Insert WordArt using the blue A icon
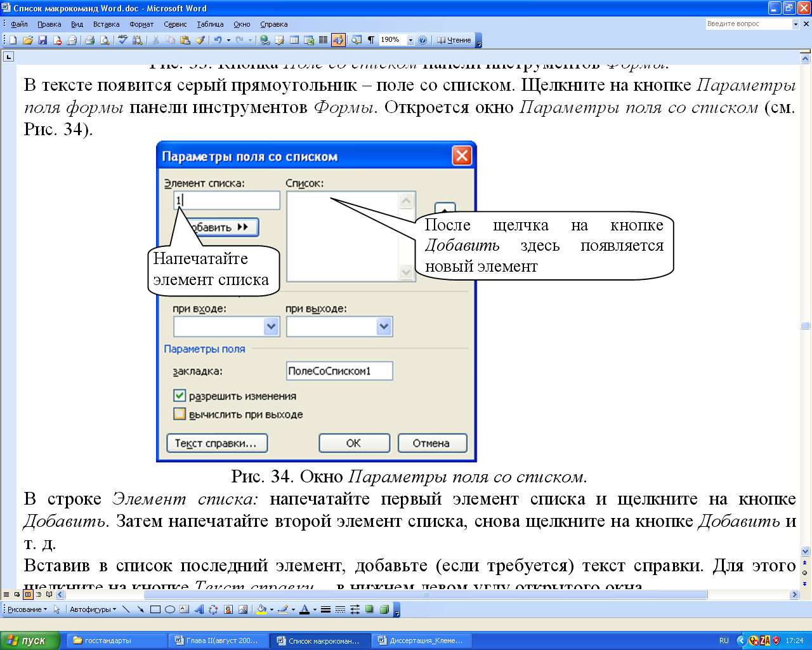This screenshot has width=812, height=650. pos(199,609)
